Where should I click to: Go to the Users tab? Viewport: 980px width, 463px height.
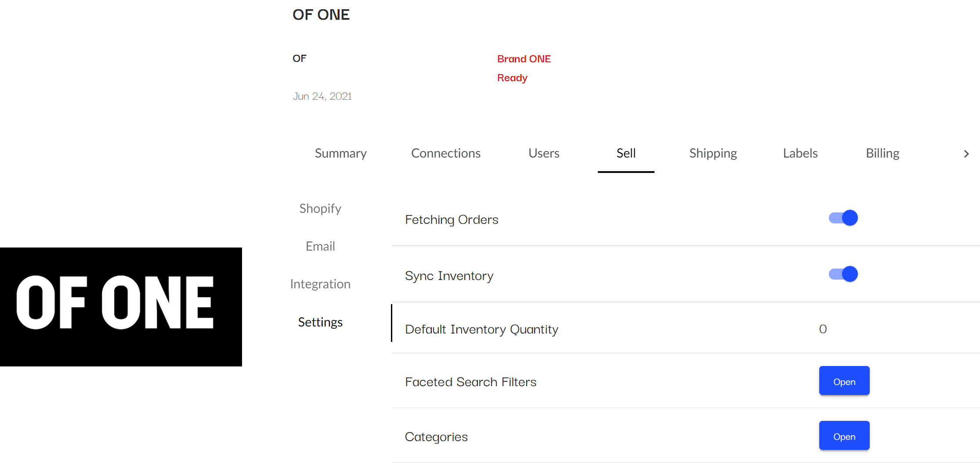[543, 153]
